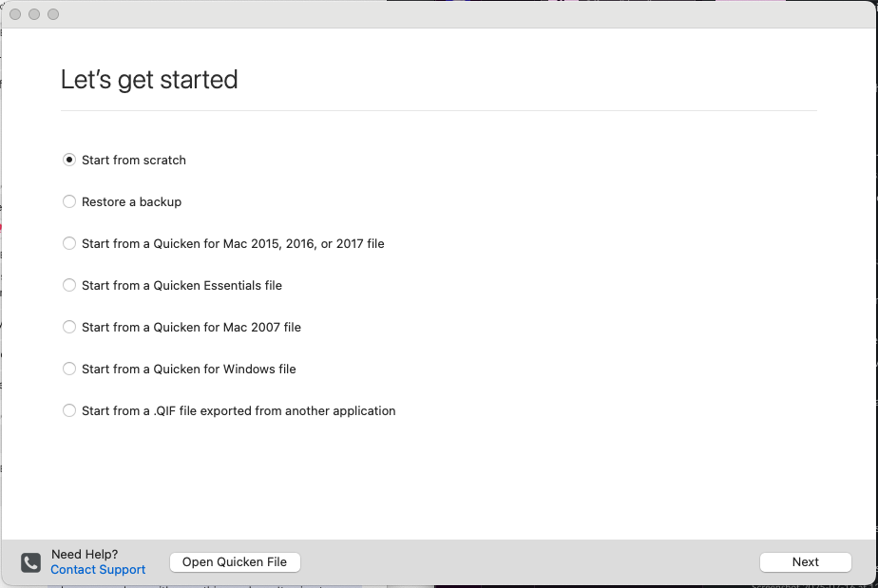Choose Start from a Quicken for Windows file
Viewport: 878px width, 588px height.
point(68,369)
